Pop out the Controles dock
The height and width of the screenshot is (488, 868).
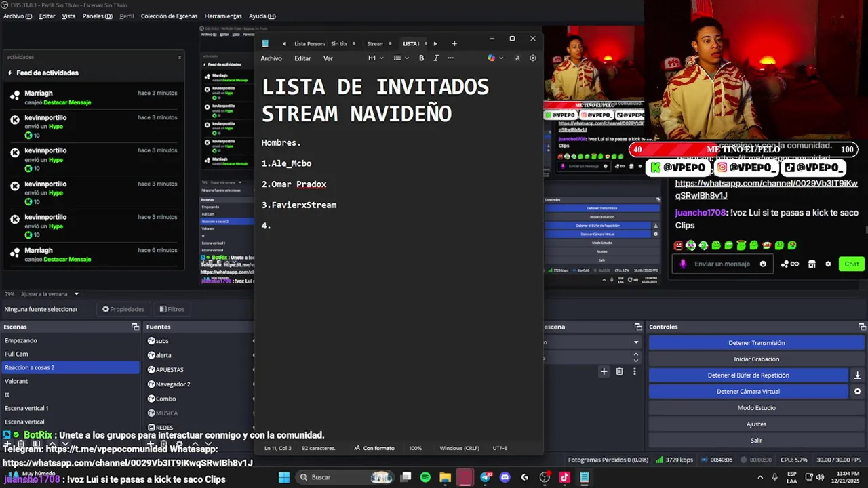click(x=861, y=327)
